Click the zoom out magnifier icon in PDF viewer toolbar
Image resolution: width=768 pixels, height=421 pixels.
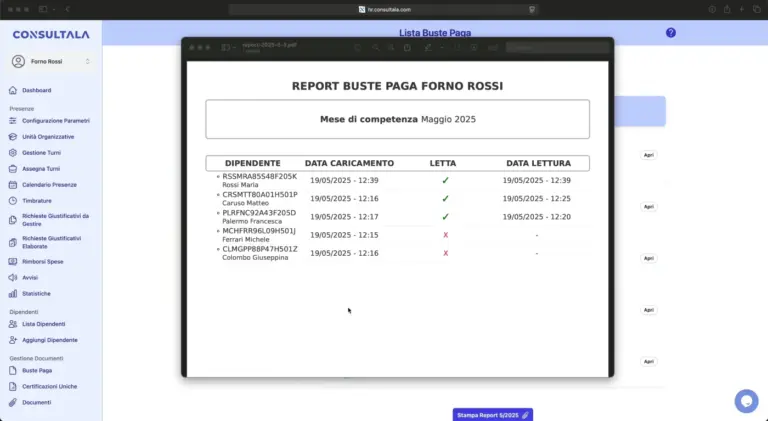(x=376, y=47)
